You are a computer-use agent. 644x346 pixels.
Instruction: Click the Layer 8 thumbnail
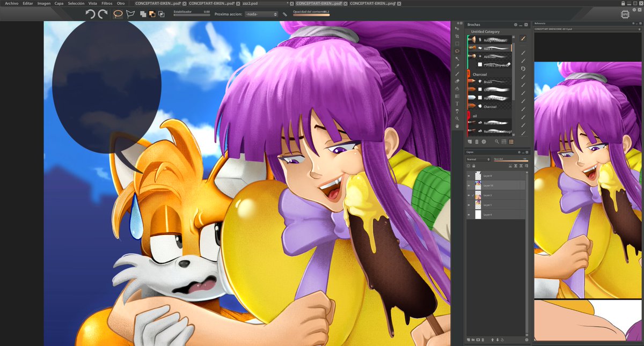[x=478, y=176]
